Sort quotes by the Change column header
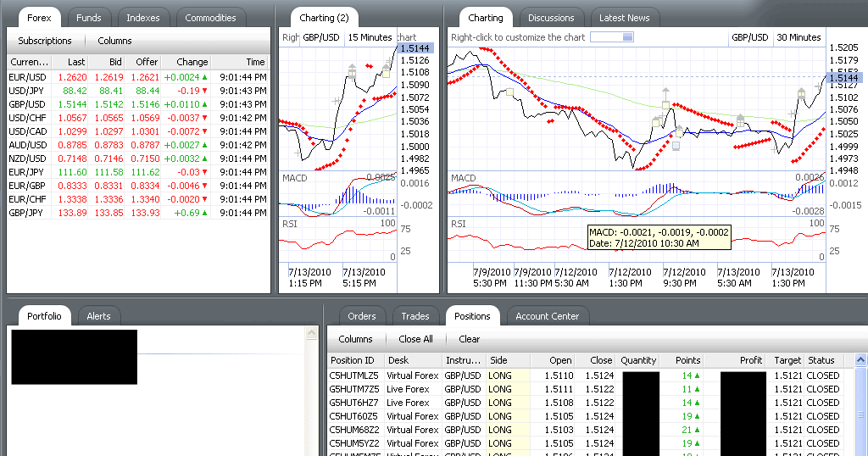Image resolution: width=868 pixels, height=456 pixels. [x=186, y=62]
